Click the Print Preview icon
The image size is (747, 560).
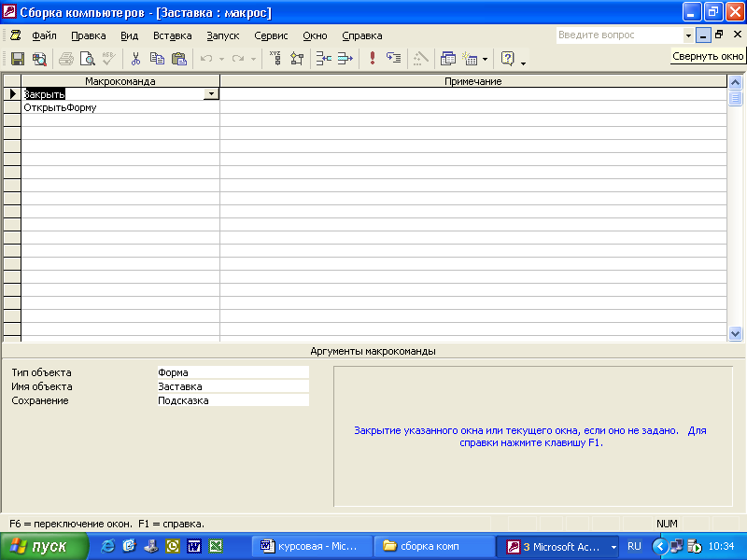[x=87, y=59]
